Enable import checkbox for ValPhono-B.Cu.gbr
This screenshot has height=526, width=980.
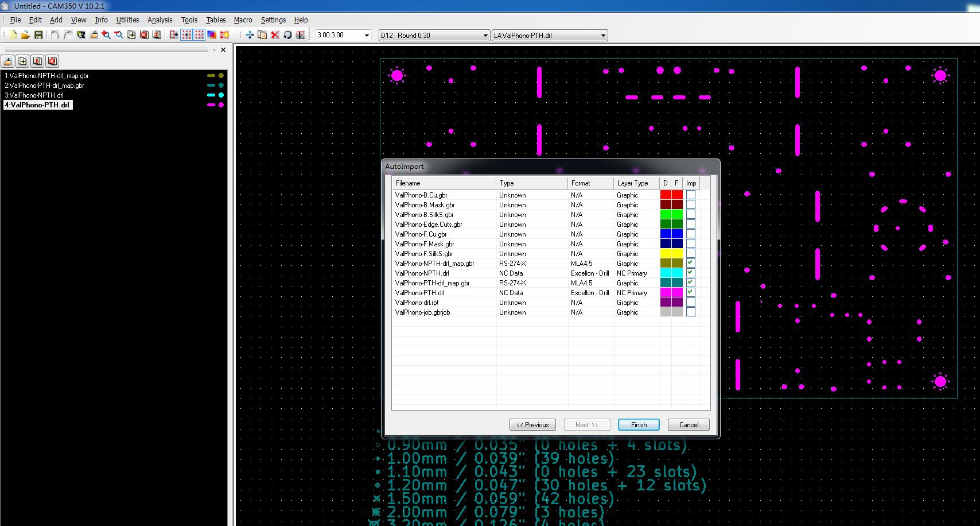[691, 195]
